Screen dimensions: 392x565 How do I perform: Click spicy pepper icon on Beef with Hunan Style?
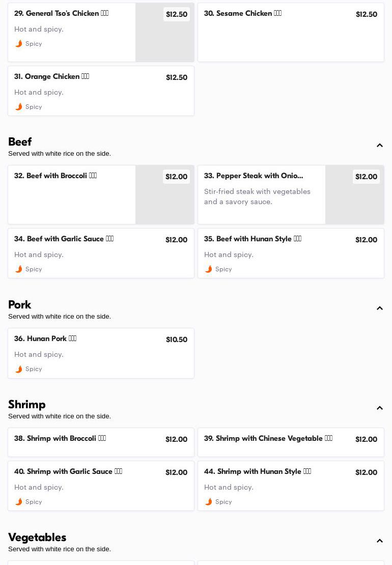[209, 269]
